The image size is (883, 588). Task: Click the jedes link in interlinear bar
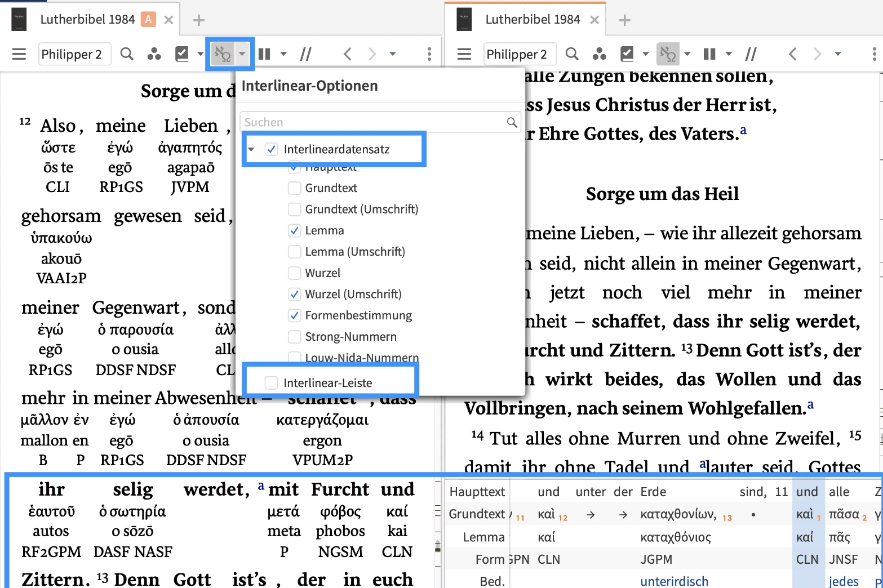coord(844,581)
